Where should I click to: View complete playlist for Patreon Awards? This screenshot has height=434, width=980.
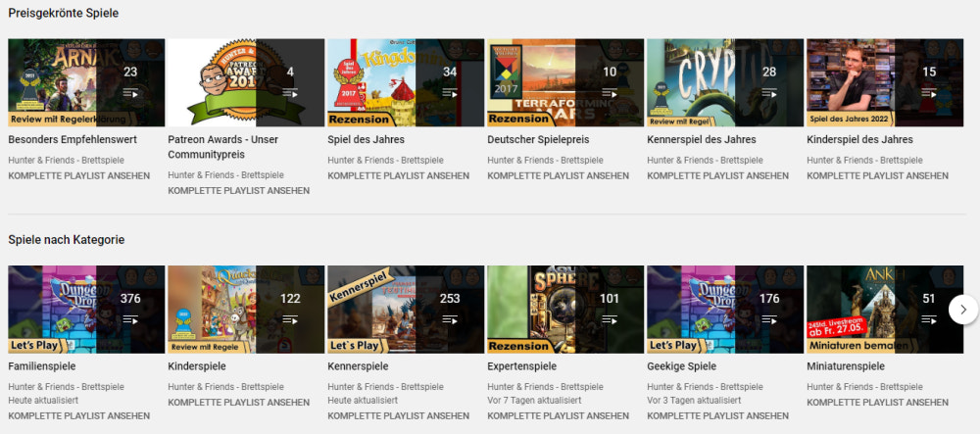(x=239, y=190)
